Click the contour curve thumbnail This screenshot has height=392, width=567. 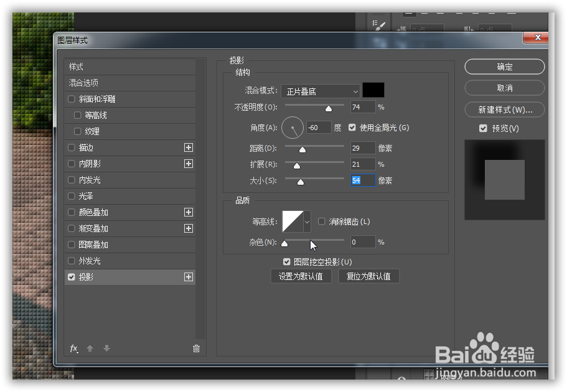pos(293,222)
